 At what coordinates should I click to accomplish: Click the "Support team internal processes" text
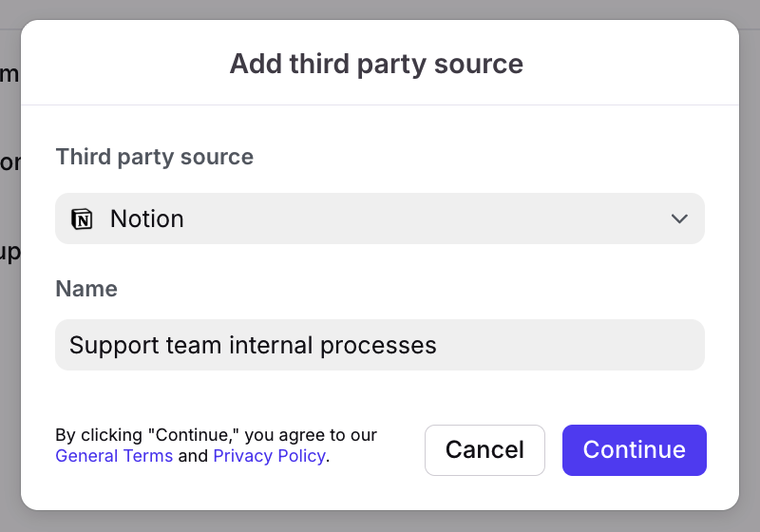(253, 345)
